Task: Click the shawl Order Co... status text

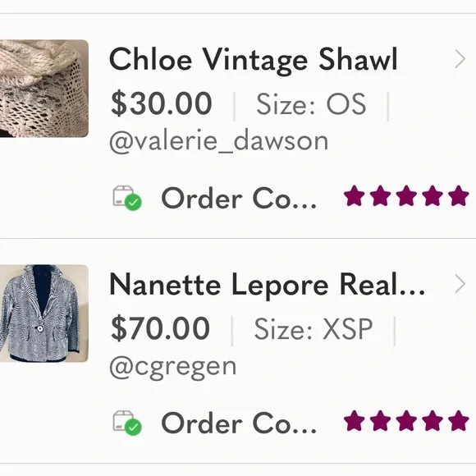Action: (239, 199)
